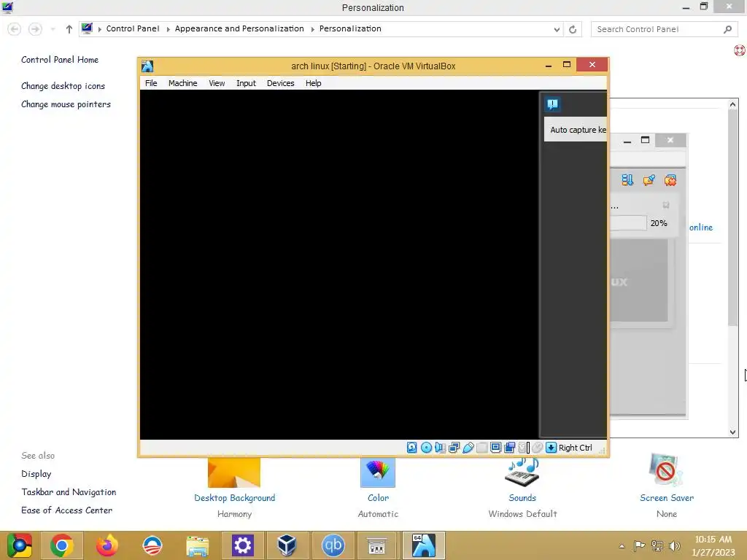Open the File menu in VirtualBox
The height and width of the screenshot is (560, 747).
[151, 83]
